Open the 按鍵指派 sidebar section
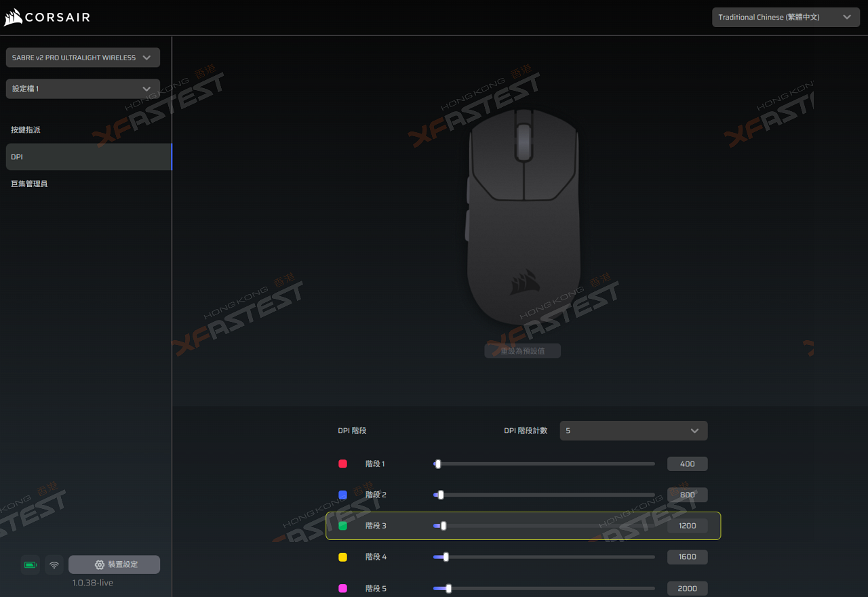This screenshot has width=868, height=597. tap(26, 129)
